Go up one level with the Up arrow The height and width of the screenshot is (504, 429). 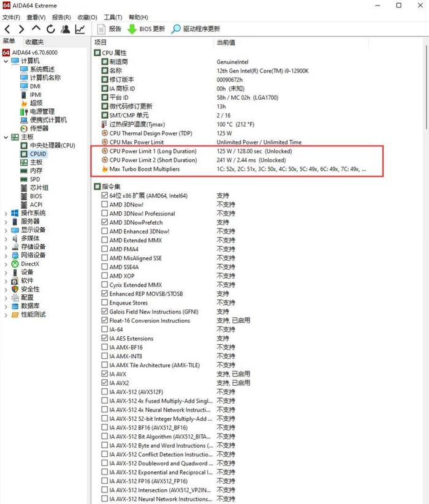[x=36, y=29]
